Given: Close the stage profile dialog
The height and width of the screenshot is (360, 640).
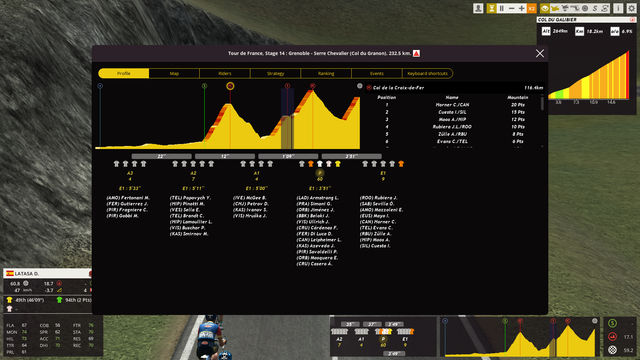Looking at the screenshot, I should (540, 53).
